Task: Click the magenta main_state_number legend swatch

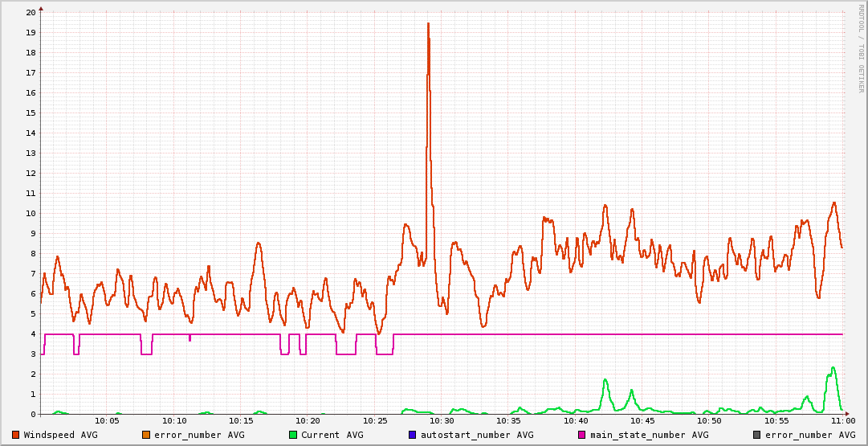Action: [582, 435]
